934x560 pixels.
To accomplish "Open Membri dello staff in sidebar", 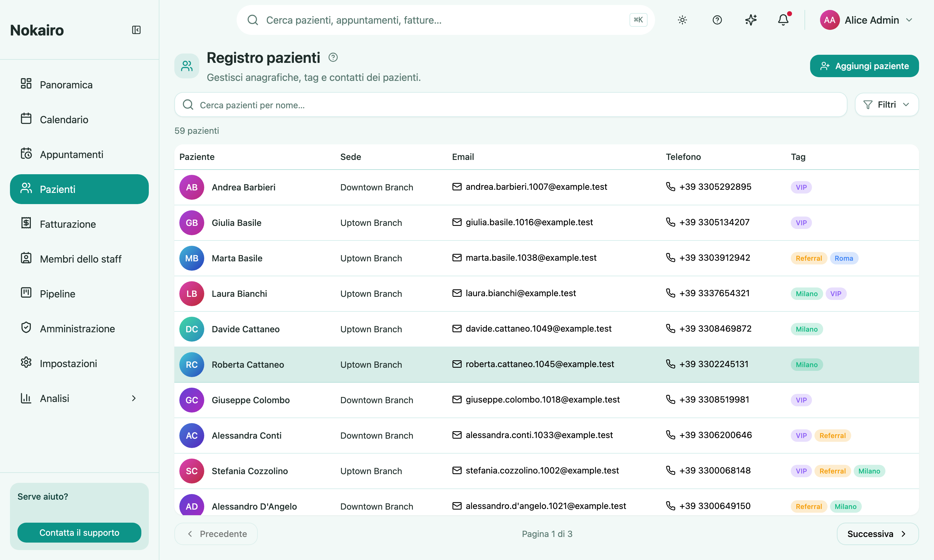I will 79,259.
